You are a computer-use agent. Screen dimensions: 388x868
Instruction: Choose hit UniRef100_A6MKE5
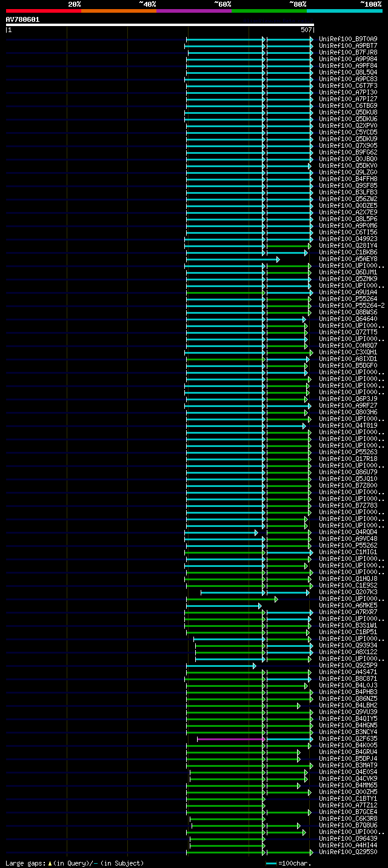(348, 606)
